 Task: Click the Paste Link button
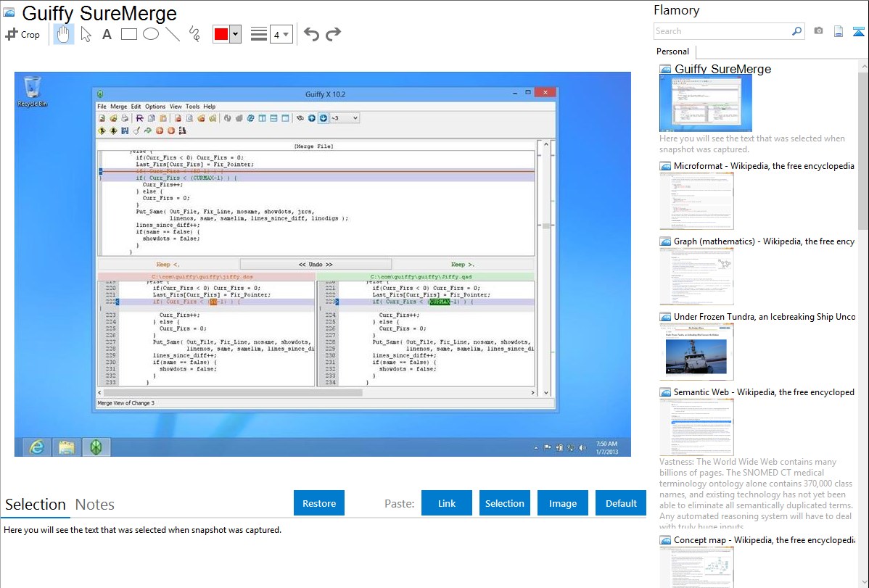(x=447, y=503)
